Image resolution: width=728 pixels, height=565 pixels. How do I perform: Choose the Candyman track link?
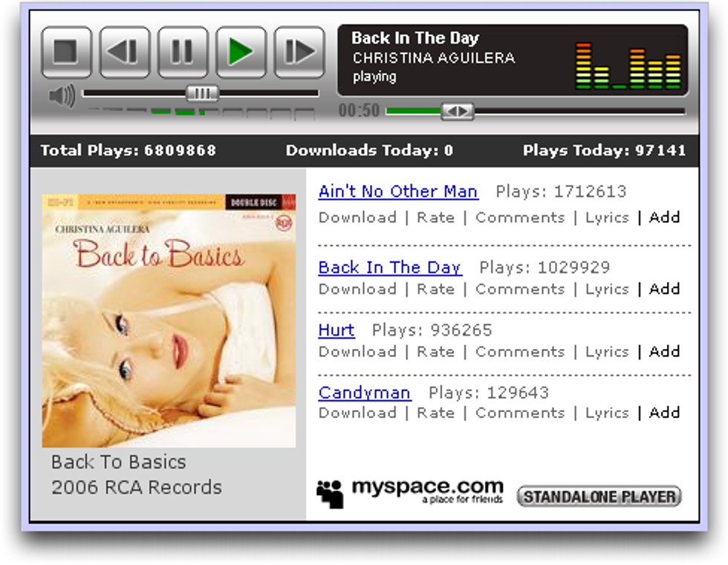pos(364,392)
